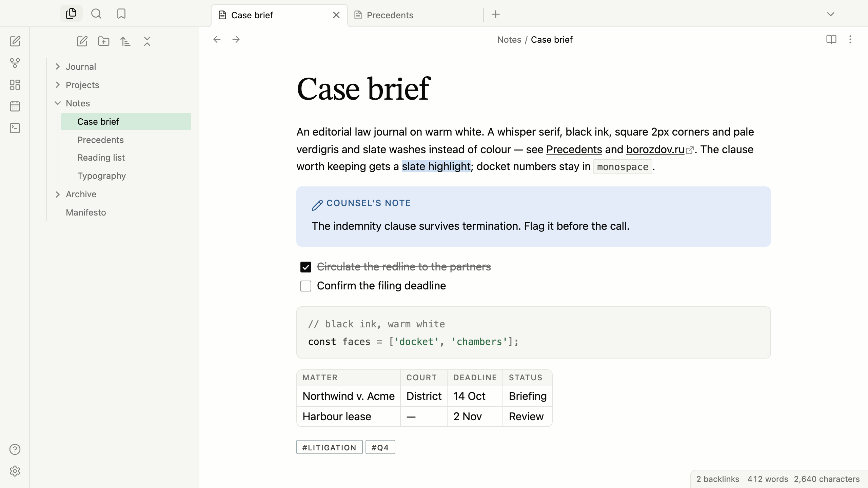Screen dimensions: 868x488
Task: Open the settings gear icon
Action: 15,471
